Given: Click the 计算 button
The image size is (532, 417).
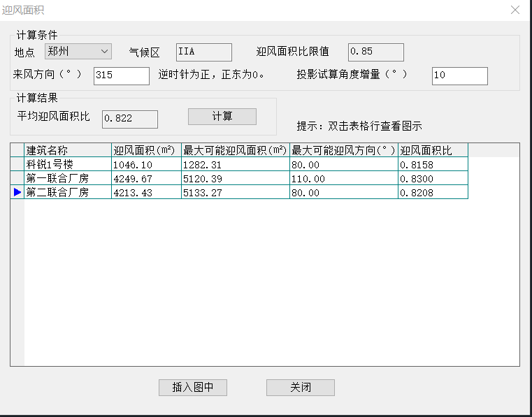Looking at the screenshot, I should [x=222, y=117].
